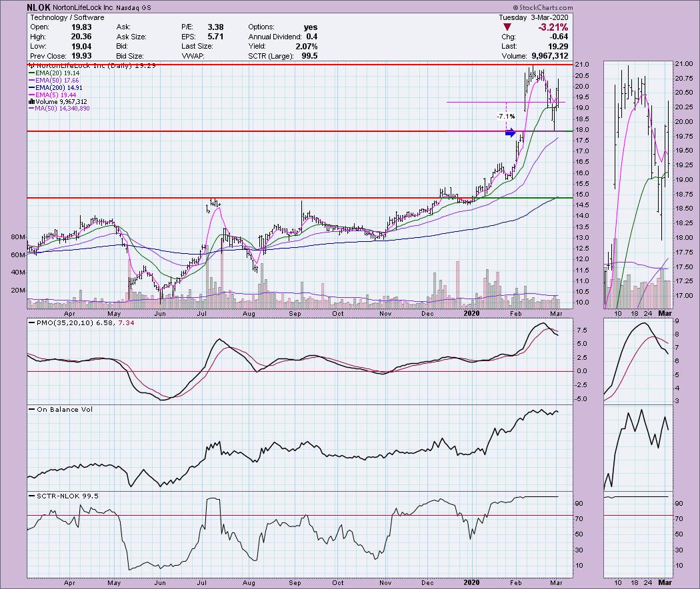Click the blue arrow annotation on chart

click(510, 132)
